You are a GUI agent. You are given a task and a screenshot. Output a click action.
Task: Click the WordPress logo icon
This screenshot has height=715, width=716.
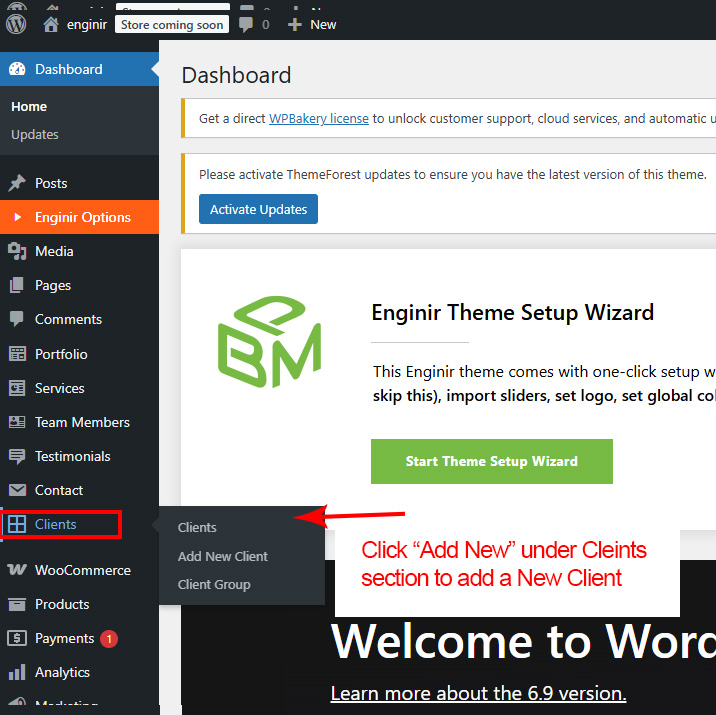pyautogui.click(x=16, y=24)
